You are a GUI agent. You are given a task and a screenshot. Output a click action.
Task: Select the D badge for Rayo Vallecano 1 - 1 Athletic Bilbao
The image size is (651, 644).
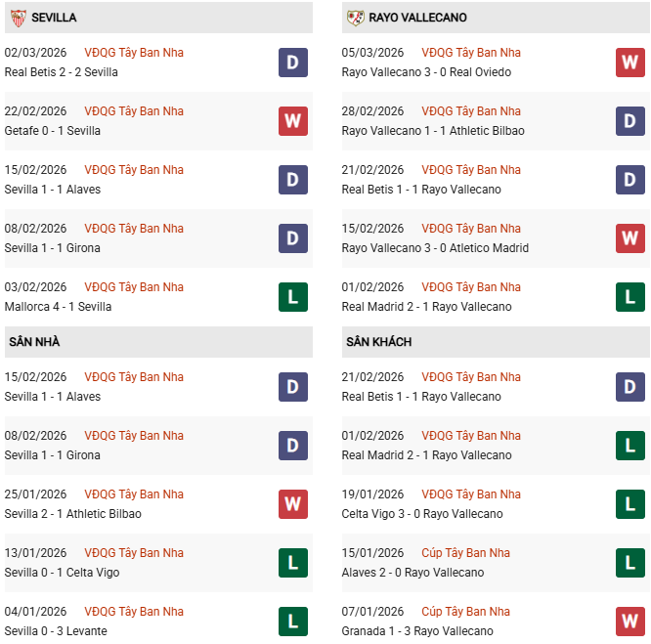[x=629, y=121]
